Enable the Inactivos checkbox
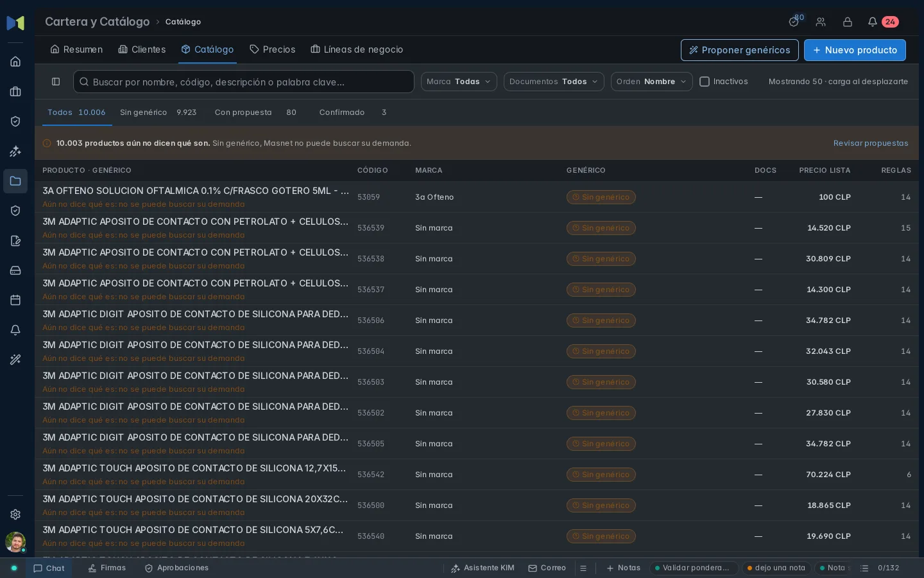The height and width of the screenshot is (578, 924). tap(705, 82)
